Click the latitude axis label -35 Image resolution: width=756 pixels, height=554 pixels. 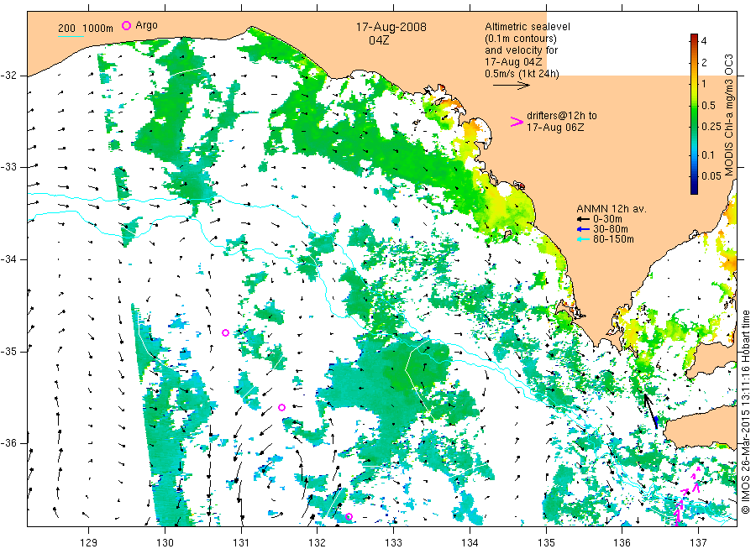click(9, 352)
